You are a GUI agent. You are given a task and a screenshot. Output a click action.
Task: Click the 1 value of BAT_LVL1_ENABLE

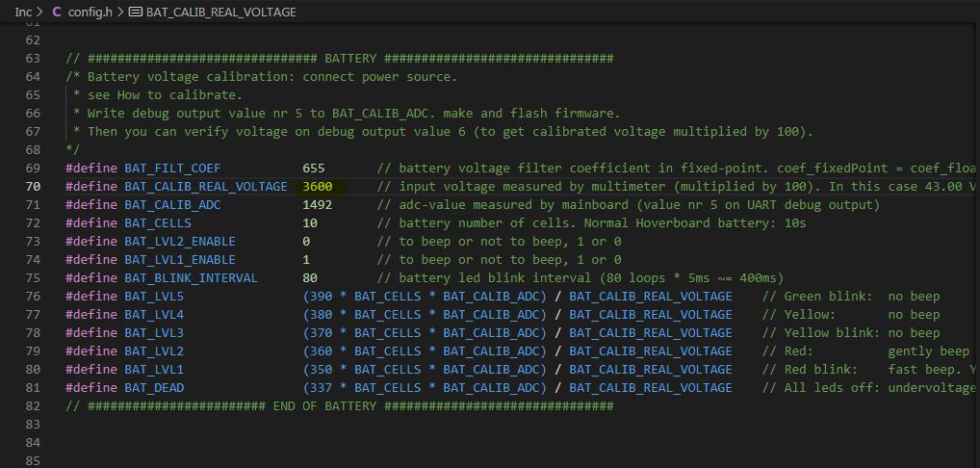(306, 259)
